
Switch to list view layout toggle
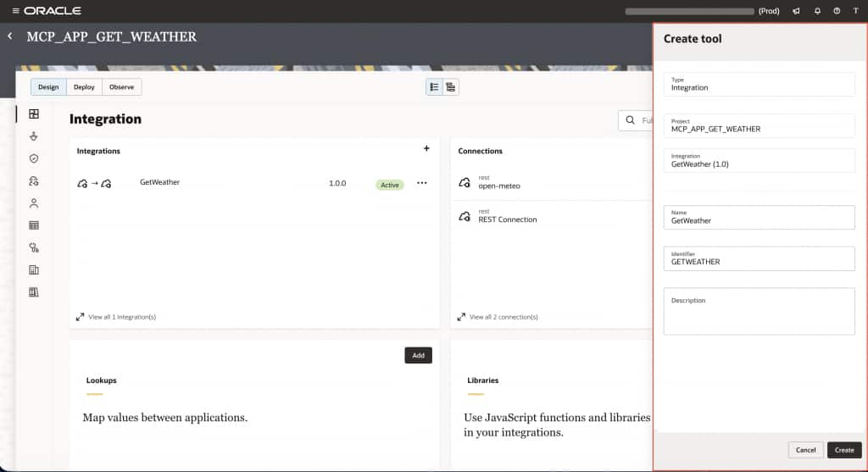[434, 87]
